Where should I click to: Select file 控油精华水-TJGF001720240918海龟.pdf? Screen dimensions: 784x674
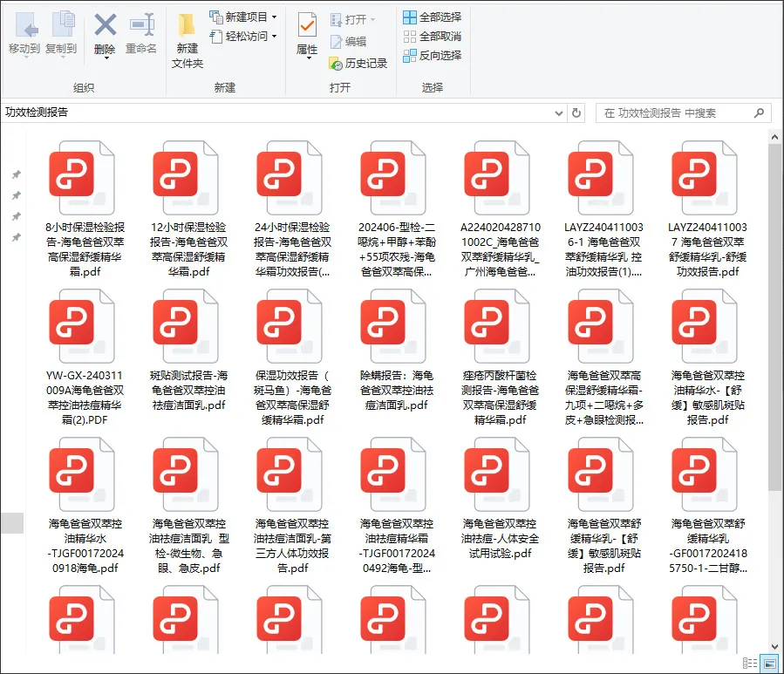tap(85, 506)
